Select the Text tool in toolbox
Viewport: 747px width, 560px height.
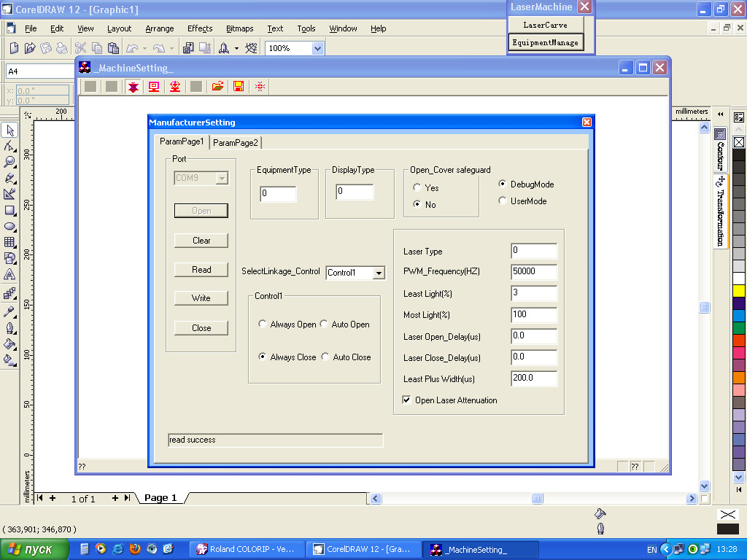coord(10,275)
